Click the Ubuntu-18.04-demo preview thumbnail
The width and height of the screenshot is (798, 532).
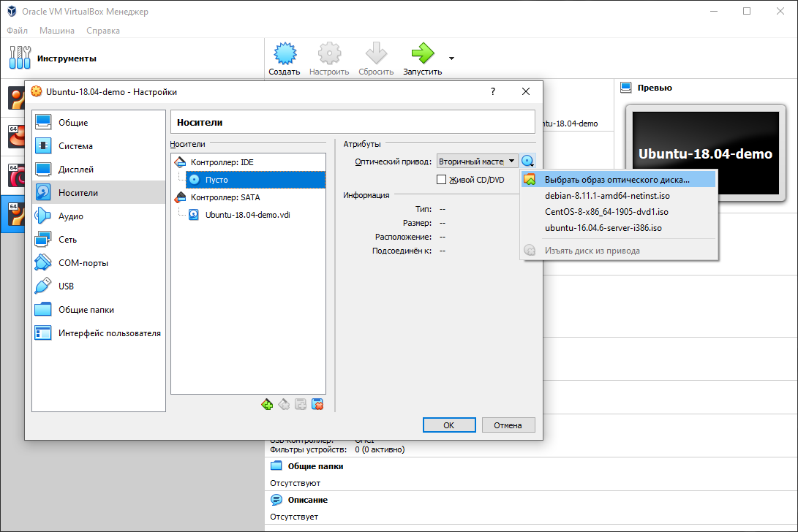(x=705, y=153)
